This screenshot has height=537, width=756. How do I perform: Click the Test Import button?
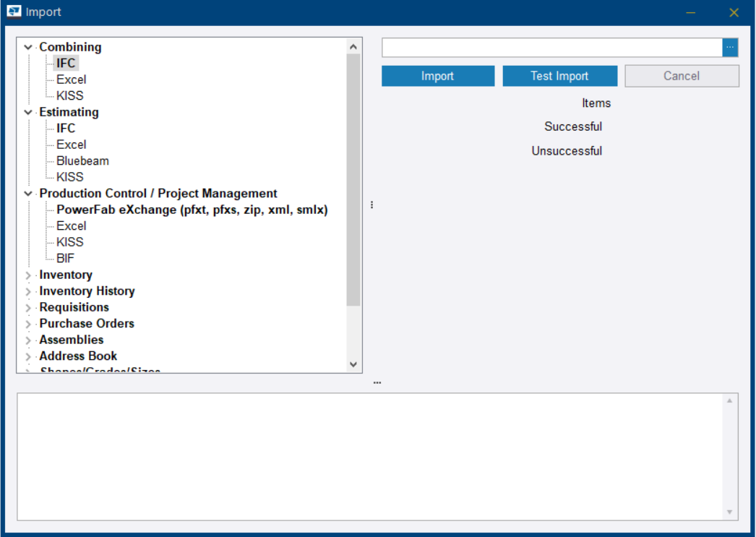(x=559, y=75)
